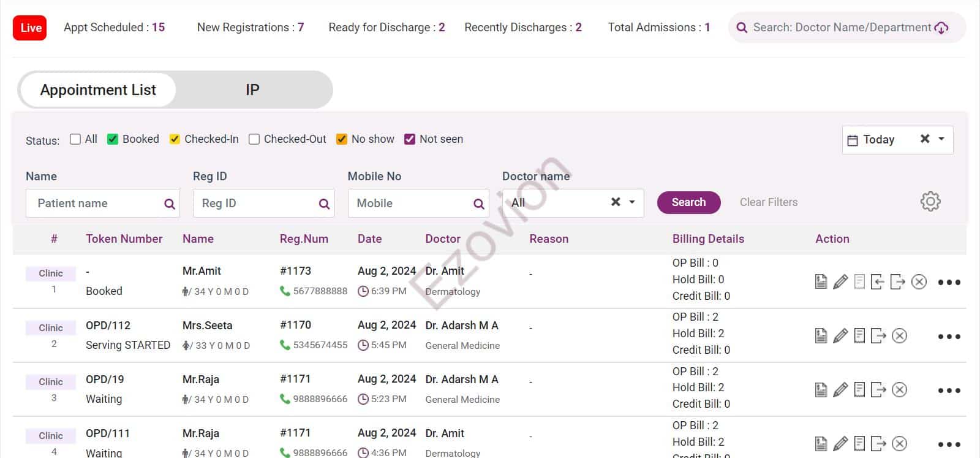This screenshot has width=980, height=458.
Task: Click the cancel X icon for Mrs.Seeta's appointment
Action: [x=899, y=336]
